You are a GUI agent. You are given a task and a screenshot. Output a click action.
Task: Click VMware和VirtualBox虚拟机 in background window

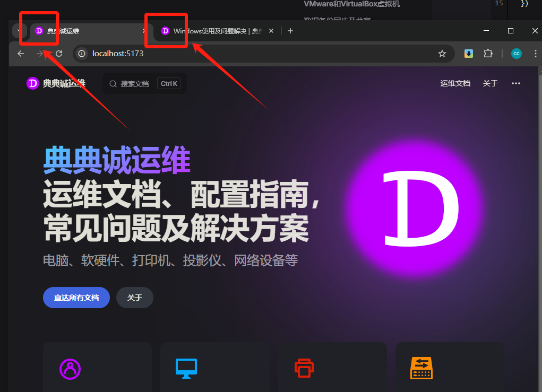click(x=352, y=4)
